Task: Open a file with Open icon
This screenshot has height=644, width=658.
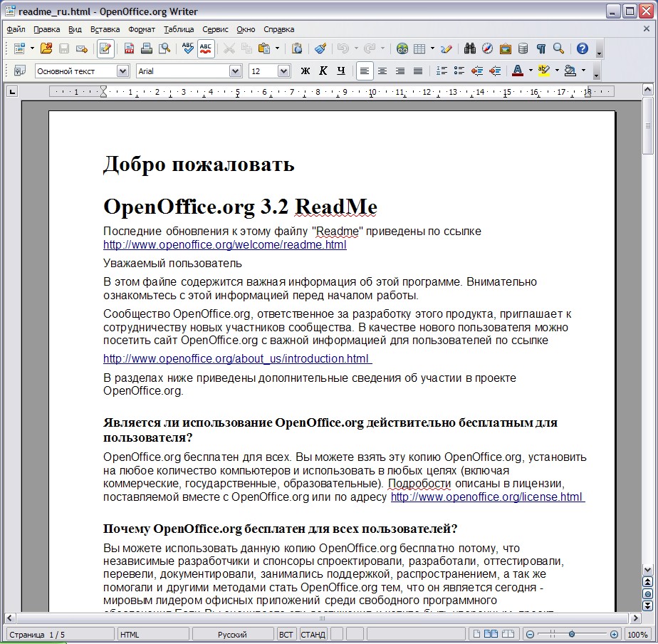Action: point(46,48)
